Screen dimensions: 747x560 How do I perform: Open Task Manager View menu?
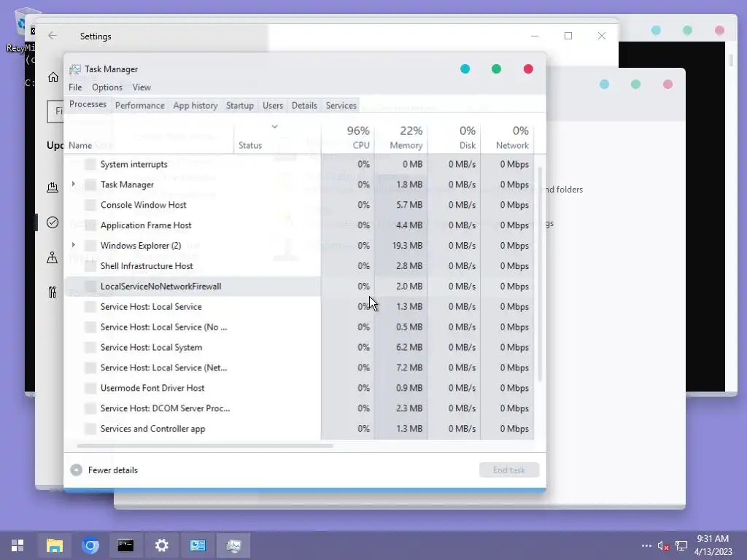tap(142, 87)
